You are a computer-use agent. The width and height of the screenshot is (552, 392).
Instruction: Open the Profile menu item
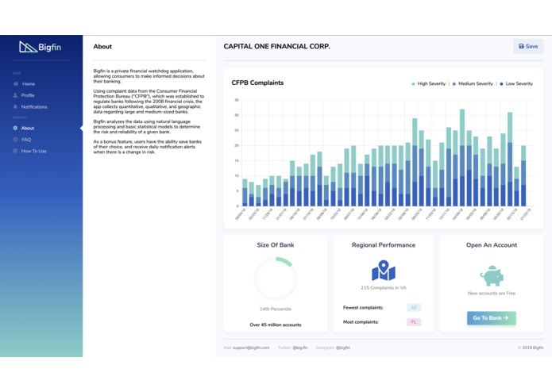(x=24, y=95)
